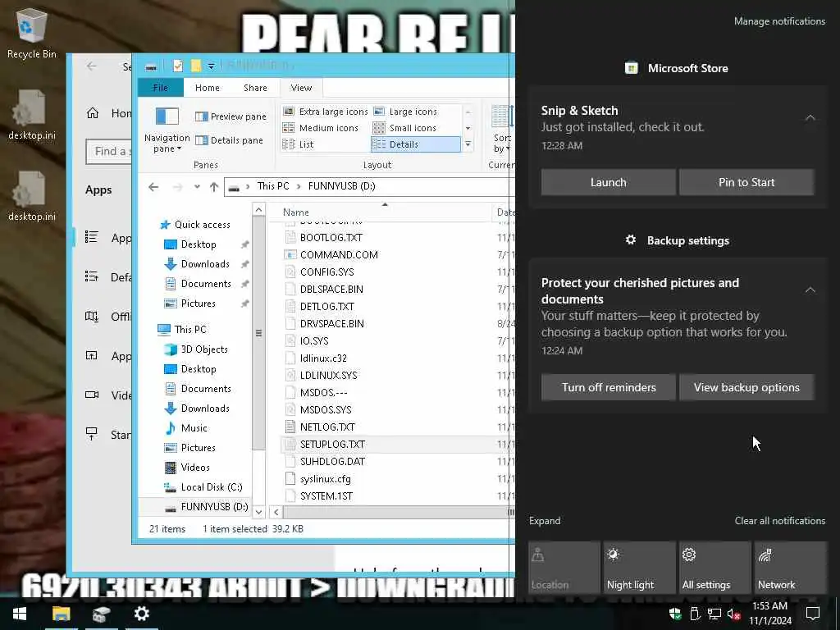Click the muted volume tray icon

tap(734, 614)
